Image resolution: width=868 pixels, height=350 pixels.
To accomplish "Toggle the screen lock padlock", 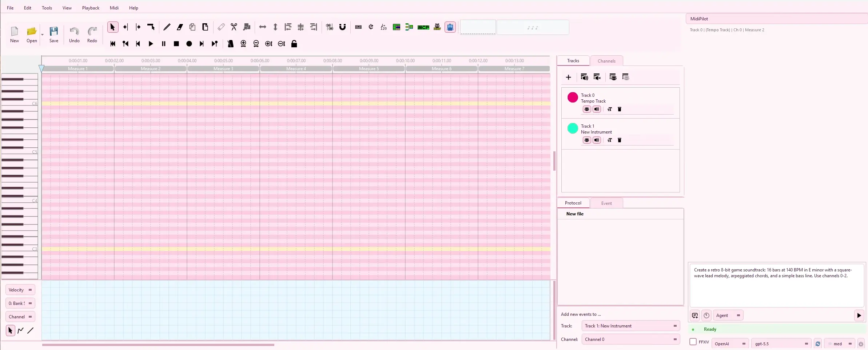I will [294, 44].
